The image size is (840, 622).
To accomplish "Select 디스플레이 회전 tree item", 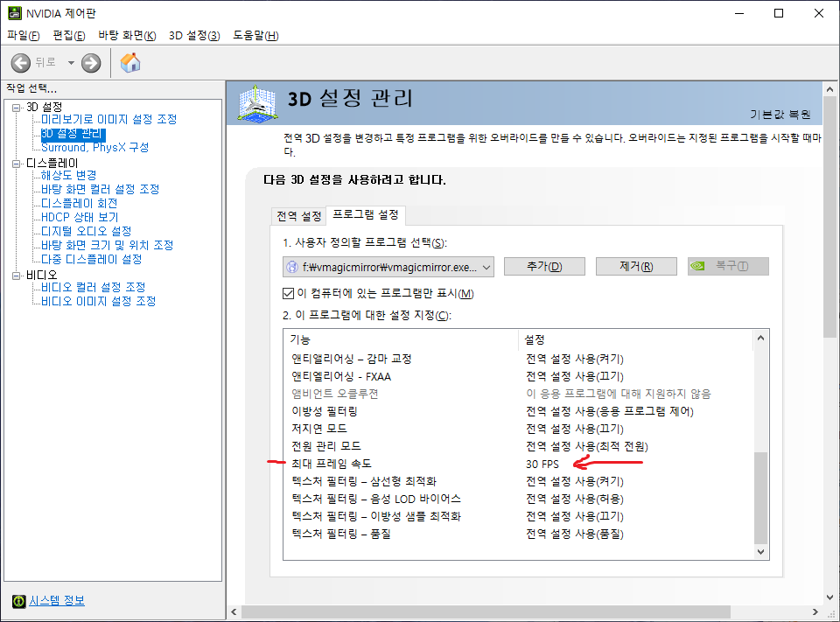I will tap(80, 203).
